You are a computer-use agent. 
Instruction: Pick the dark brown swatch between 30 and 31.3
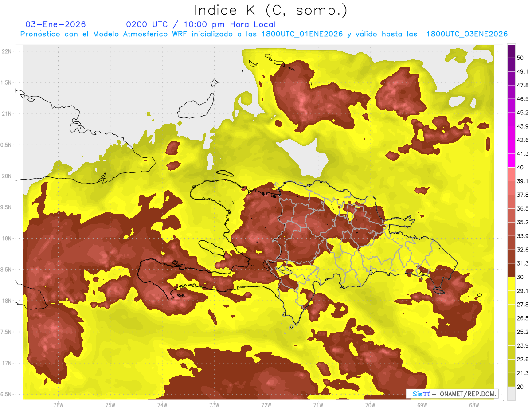[511, 270]
